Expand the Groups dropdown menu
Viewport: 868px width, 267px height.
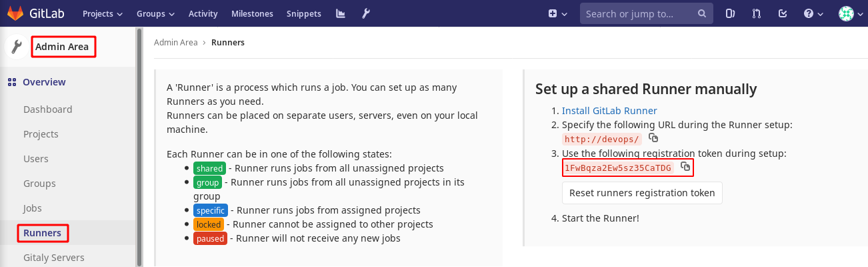[x=155, y=13]
